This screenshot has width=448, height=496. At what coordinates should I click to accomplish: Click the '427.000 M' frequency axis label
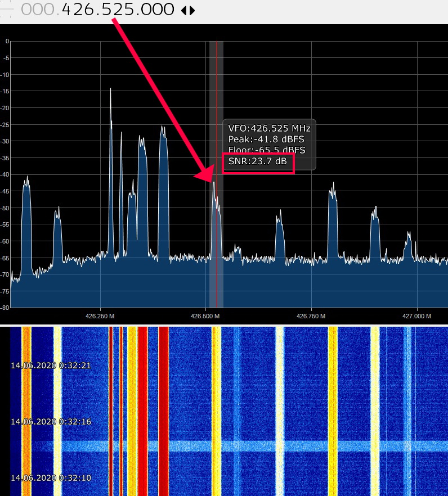416,316
